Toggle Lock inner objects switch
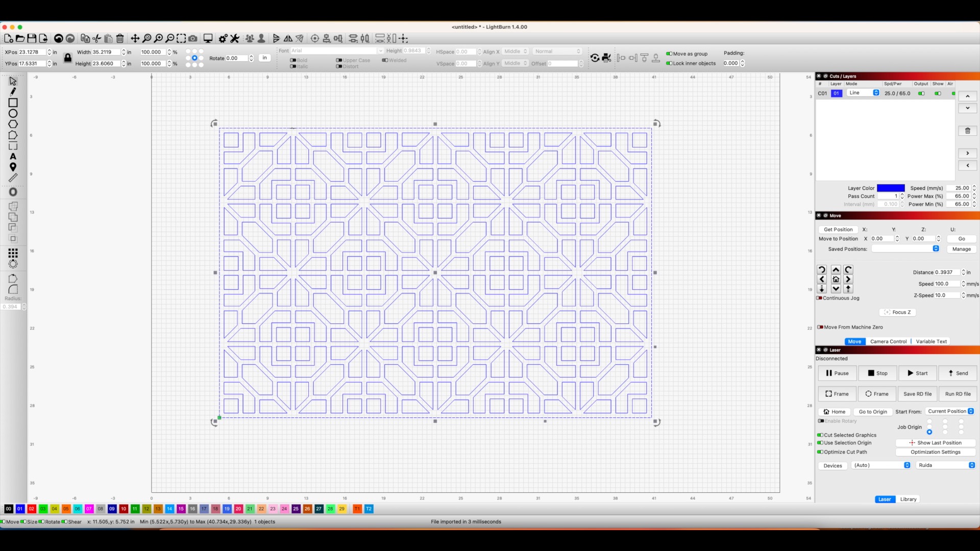The height and width of the screenshot is (551, 980). point(669,63)
